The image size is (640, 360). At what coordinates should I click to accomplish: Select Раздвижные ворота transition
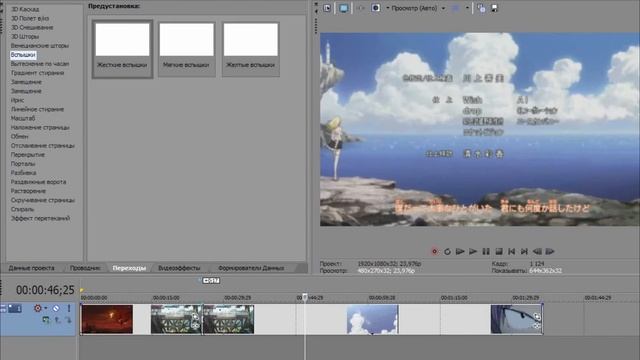point(38,182)
